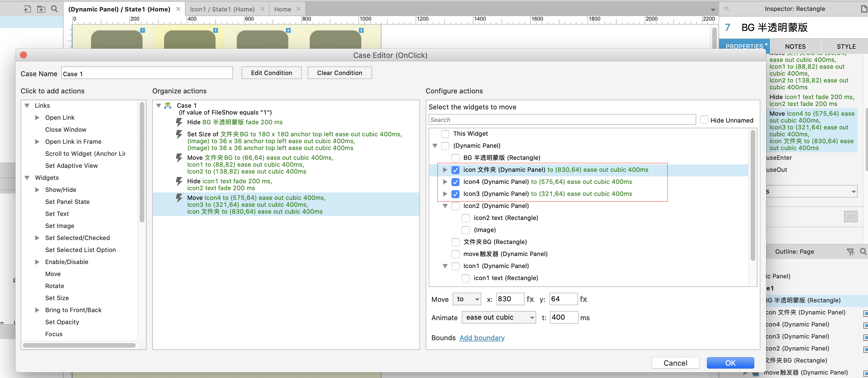
Task: Click the fx button next to x value
Action: click(530, 299)
